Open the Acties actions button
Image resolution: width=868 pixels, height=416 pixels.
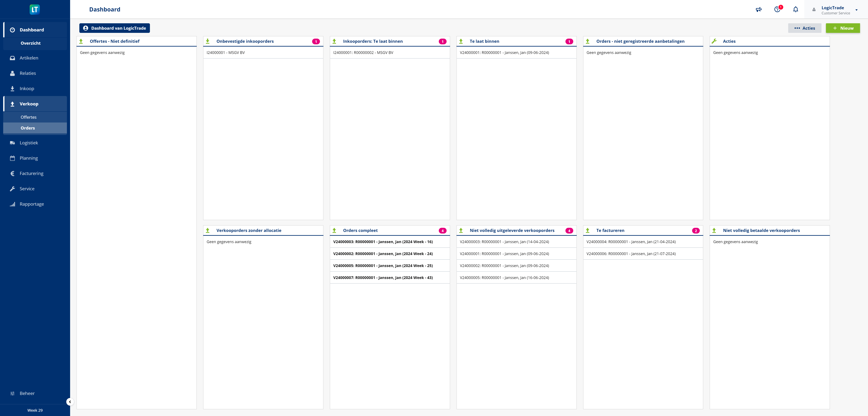pos(805,28)
